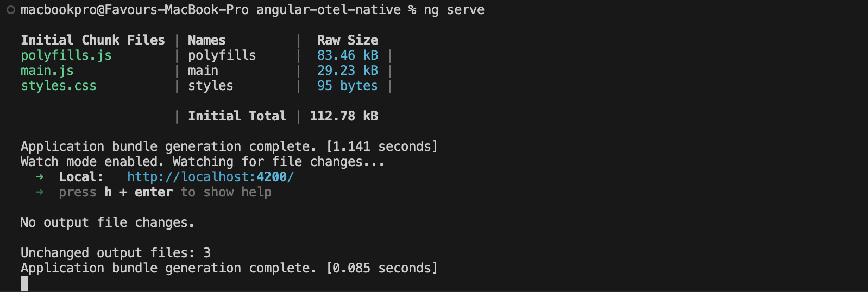The height and width of the screenshot is (292, 868).
Task: Click the terminal prompt circle indicator
Action: pos(10,10)
